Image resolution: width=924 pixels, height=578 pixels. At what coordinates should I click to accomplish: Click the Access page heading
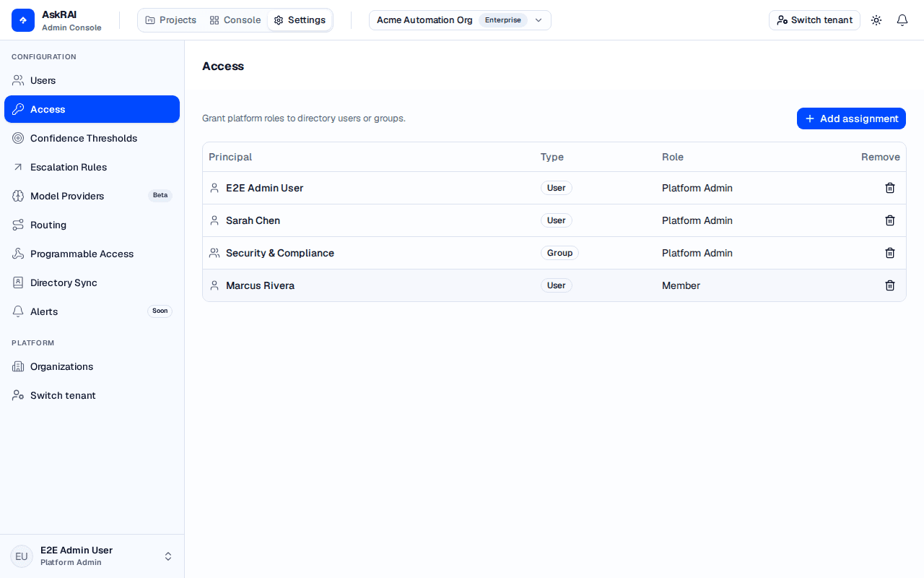click(223, 66)
